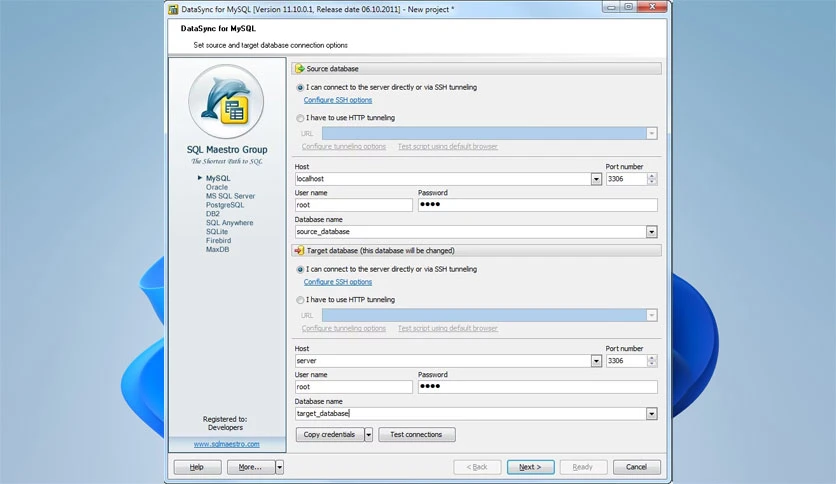Click the Ready button
836x484 pixels.
583,467
